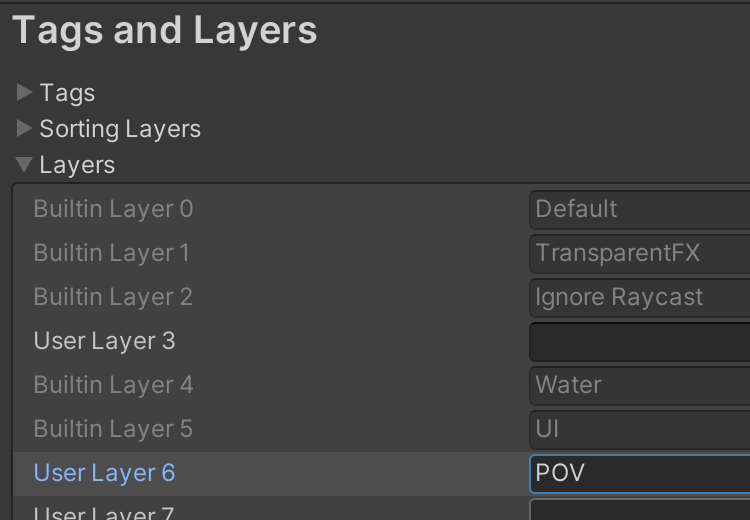Select the highlighted User Layer 6 label

pos(104,473)
